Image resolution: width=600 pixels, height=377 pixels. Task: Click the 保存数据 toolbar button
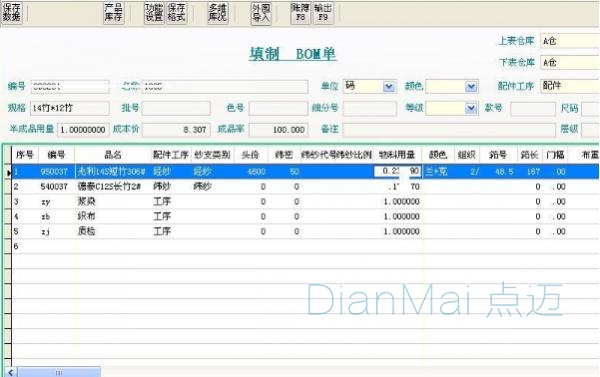12,13
